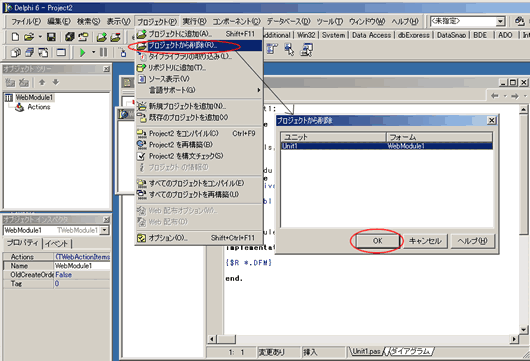Click first icon in Object Tree toolbar

pyautogui.click(x=10, y=82)
